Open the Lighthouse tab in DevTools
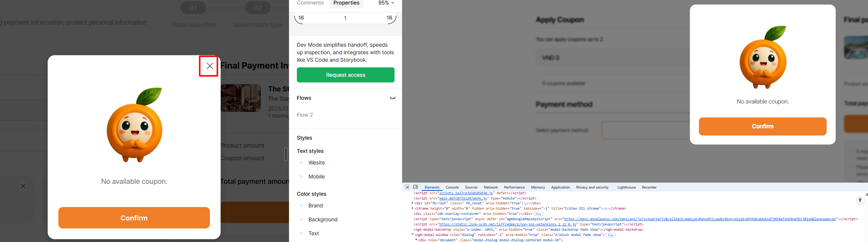The width and height of the screenshot is (868, 242). (626, 187)
